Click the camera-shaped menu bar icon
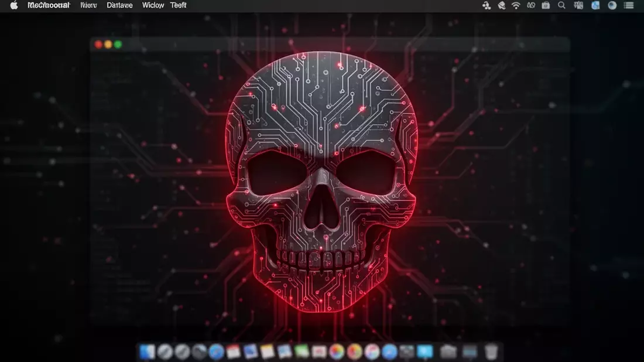Screen dimensions: 644x362 [x=546, y=5]
